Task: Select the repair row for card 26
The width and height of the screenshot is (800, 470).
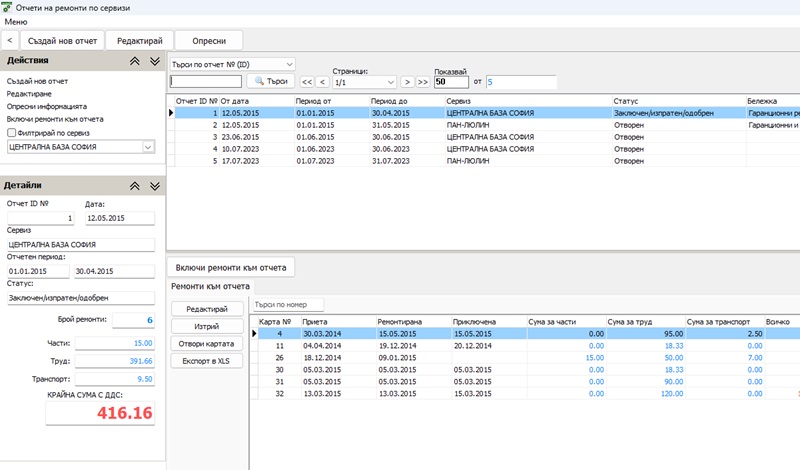Action: [x=526, y=358]
